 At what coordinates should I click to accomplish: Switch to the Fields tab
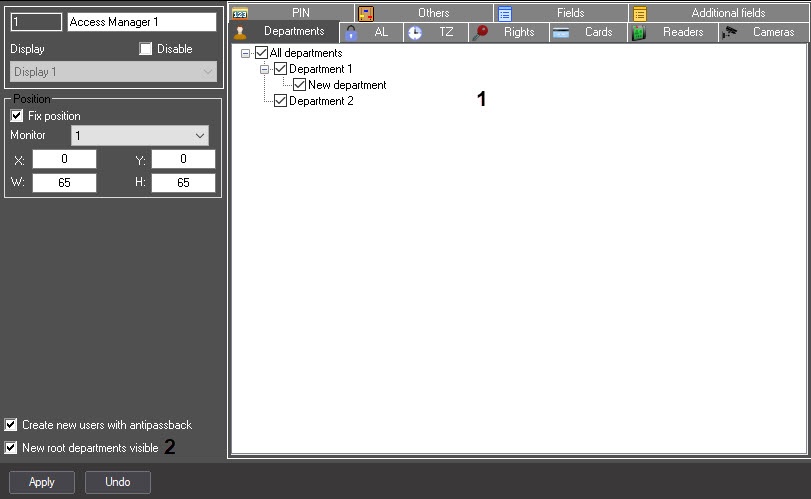(561, 13)
